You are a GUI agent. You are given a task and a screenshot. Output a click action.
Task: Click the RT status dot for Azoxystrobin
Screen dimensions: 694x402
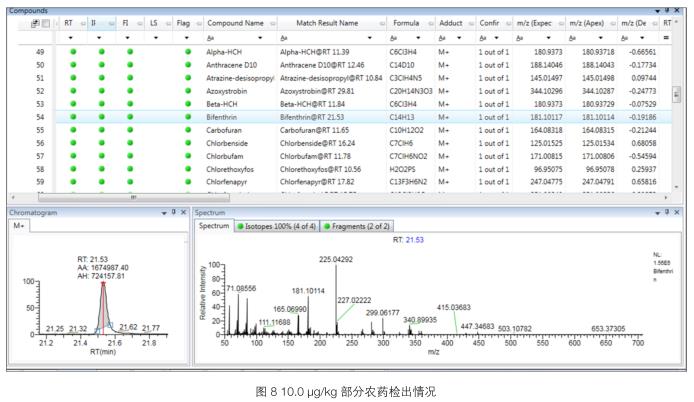pyautogui.click(x=72, y=90)
